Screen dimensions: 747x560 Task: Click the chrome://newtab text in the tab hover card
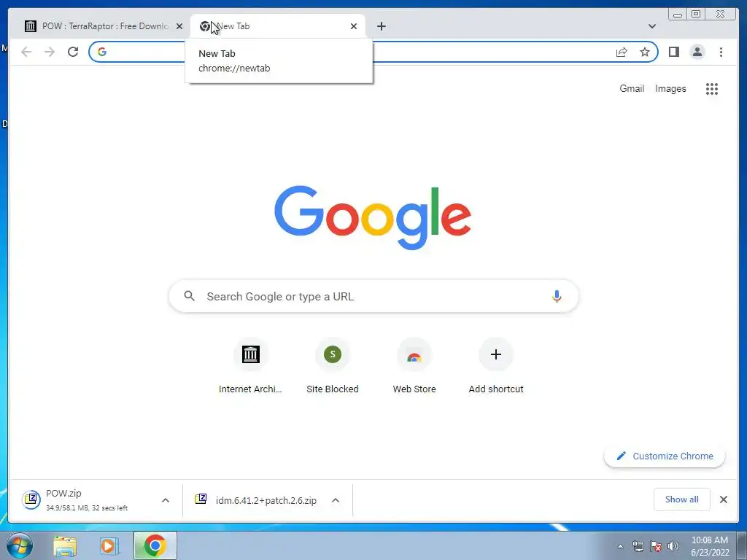click(x=234, y=68)
